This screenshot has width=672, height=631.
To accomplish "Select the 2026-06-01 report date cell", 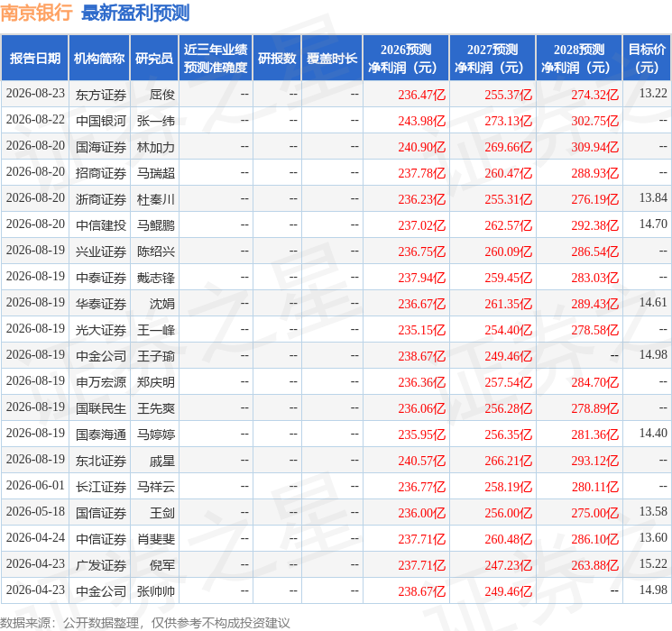I will [x=35, y=486].
